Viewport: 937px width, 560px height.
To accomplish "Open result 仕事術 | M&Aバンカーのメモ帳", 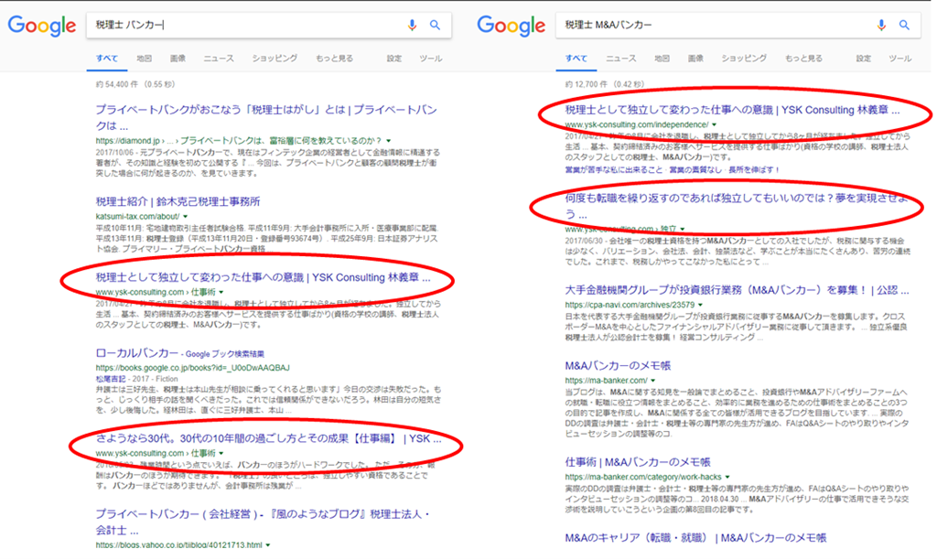I will pos(638,462).
